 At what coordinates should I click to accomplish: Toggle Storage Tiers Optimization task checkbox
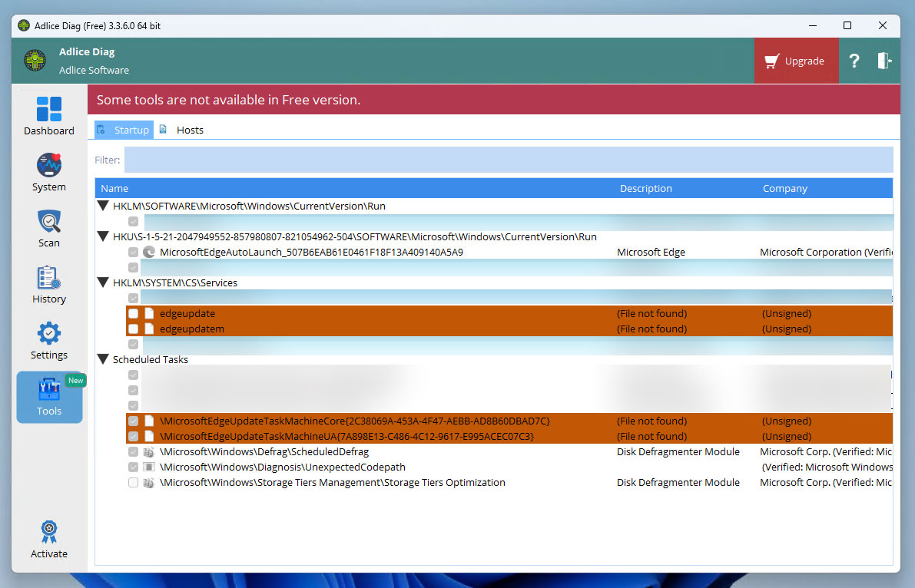(134, 483)
